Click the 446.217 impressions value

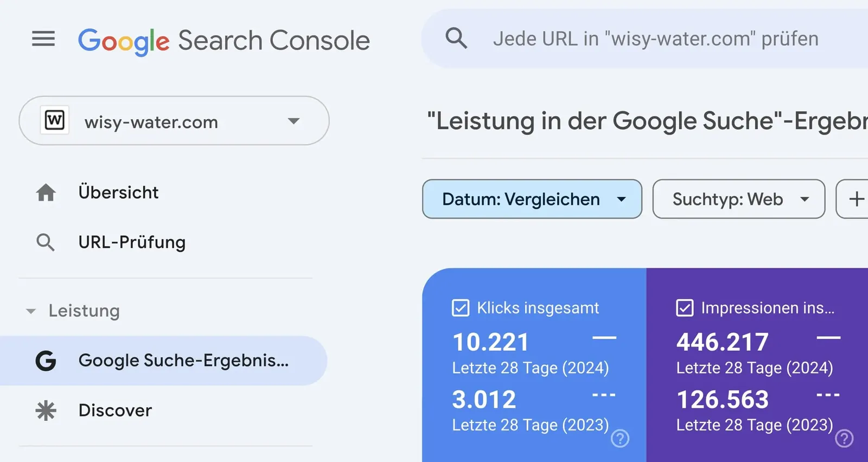point(723,342)
